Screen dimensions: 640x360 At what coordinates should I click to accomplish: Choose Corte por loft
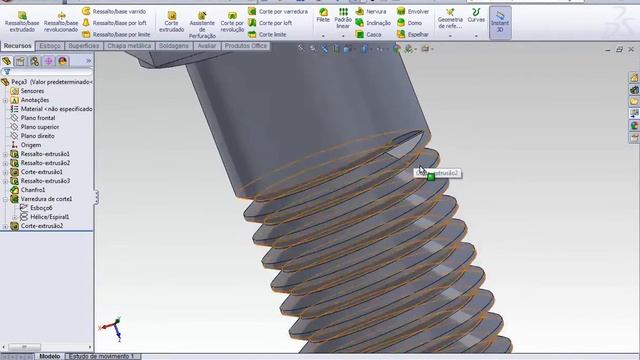click(x=270, y=23)
